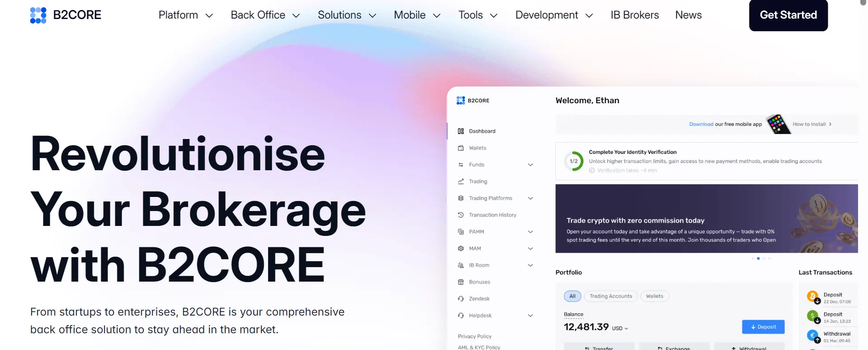
Task: Click the blue Deposit button
Action: (x=763, y=327)
